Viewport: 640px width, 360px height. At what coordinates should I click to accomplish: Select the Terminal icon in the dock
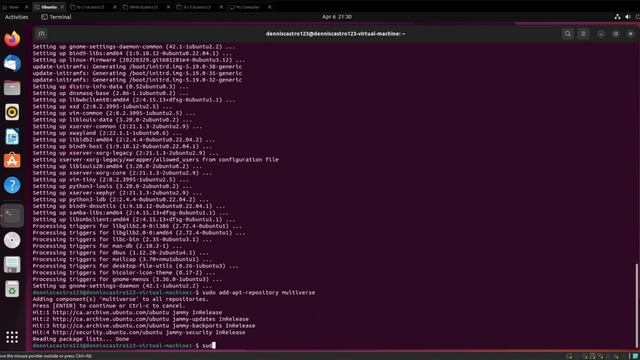12,215
